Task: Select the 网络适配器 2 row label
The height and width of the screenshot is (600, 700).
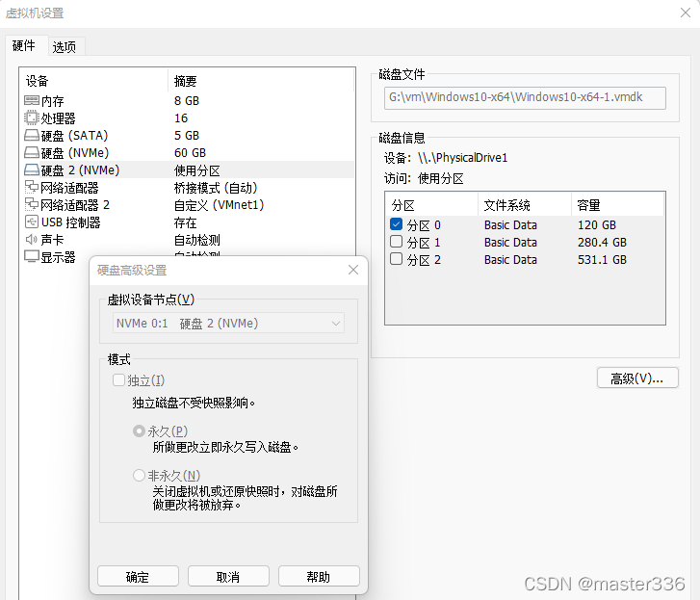Action: pyautogui.click(x=75, y=205)
